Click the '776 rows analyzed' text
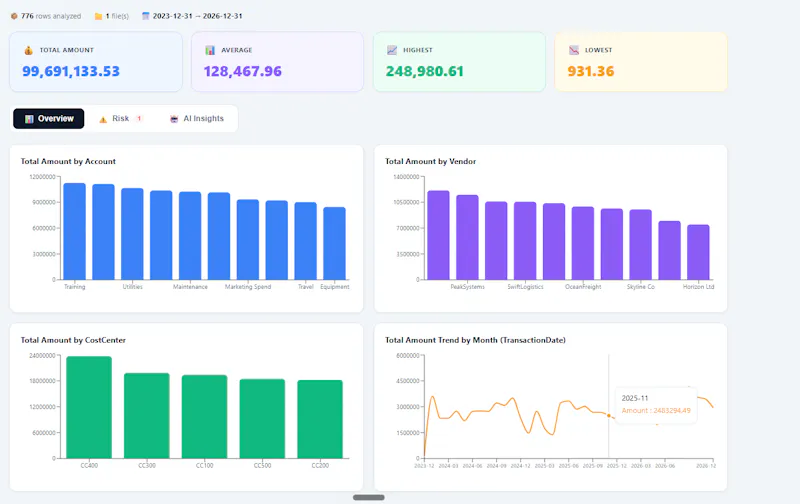800x504 pixels. pos(51,16)
